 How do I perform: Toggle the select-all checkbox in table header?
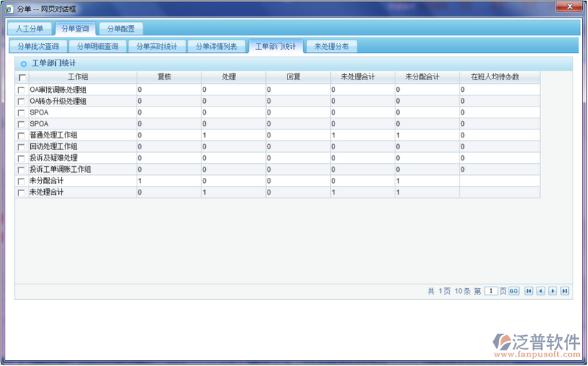click(x=22, y=77)
